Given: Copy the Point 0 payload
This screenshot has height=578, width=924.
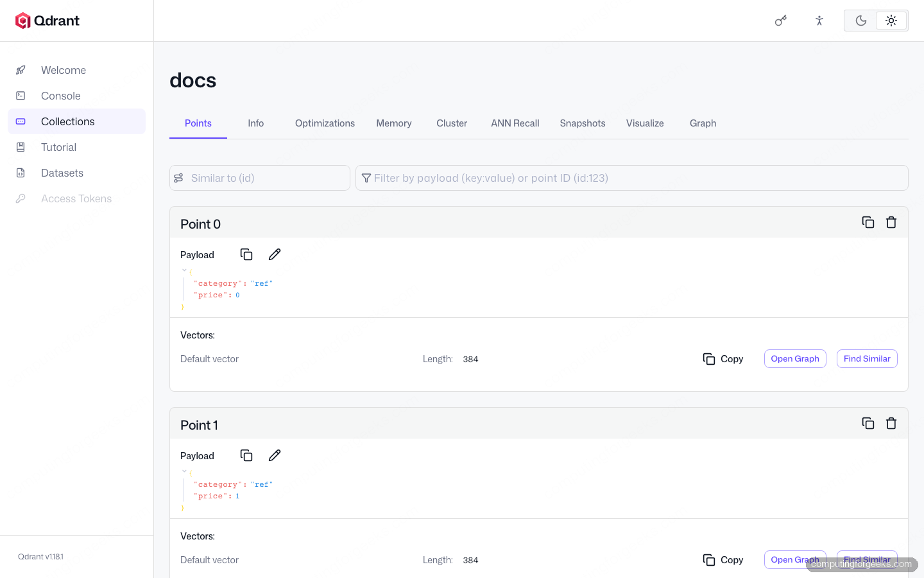Looking at the screenshot, I should pyautogui.click(x=246, y=254).
